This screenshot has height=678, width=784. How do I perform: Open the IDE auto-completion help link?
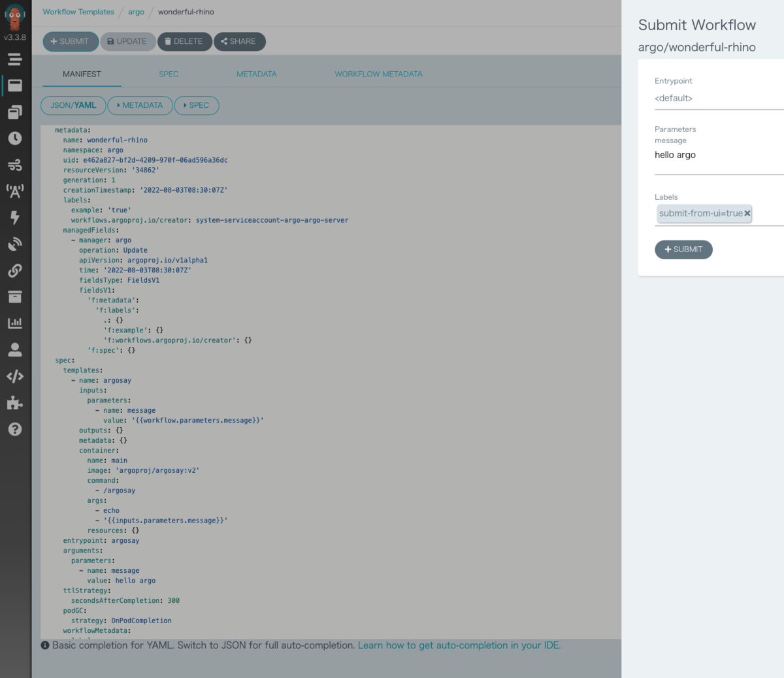[x=459, y=645]
